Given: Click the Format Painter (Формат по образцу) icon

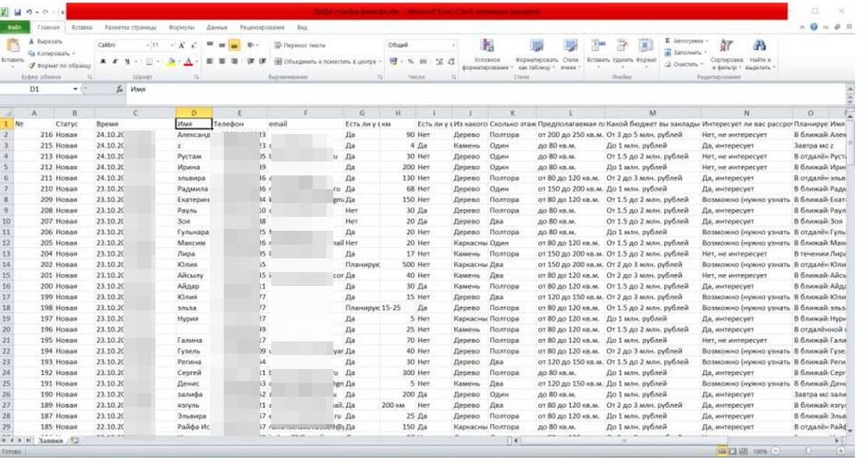Looking at the screenshot, I should 33,65.
